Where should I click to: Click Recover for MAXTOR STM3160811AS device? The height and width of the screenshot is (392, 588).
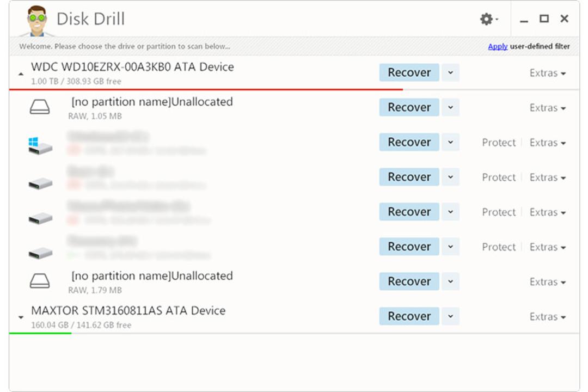point(409,316)
